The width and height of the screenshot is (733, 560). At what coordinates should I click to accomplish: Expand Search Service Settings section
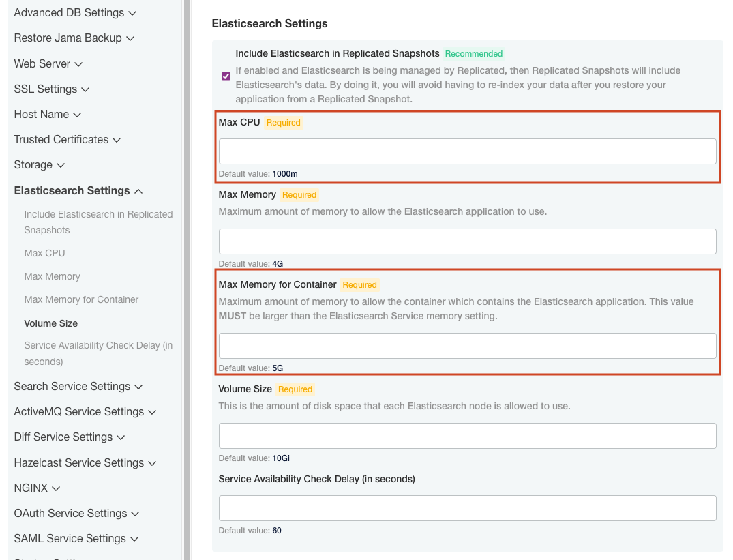[x=78, y=386]
